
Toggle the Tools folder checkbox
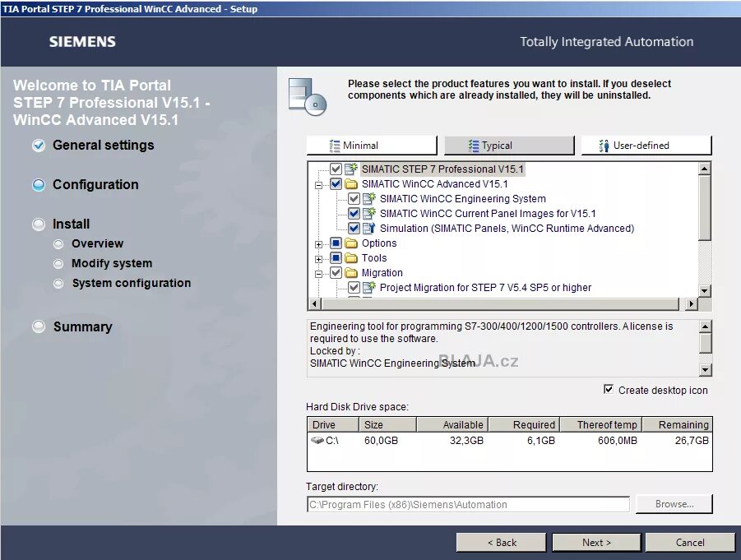(336, 258)
